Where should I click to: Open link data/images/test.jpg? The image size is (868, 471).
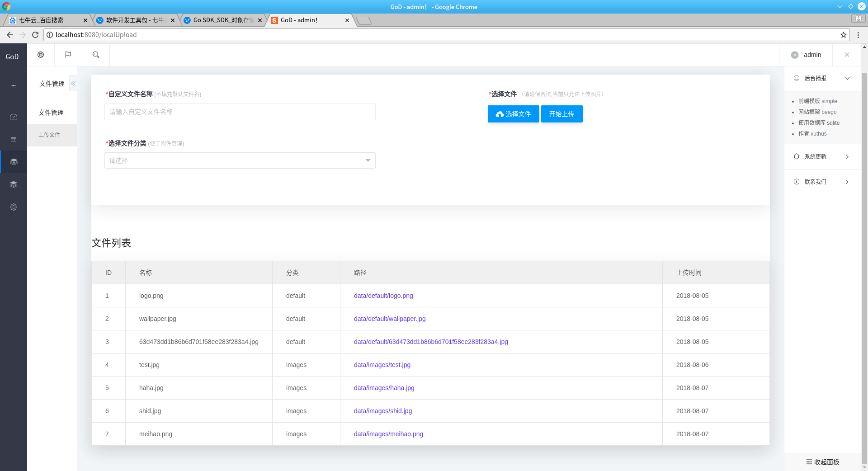[382, 365]
